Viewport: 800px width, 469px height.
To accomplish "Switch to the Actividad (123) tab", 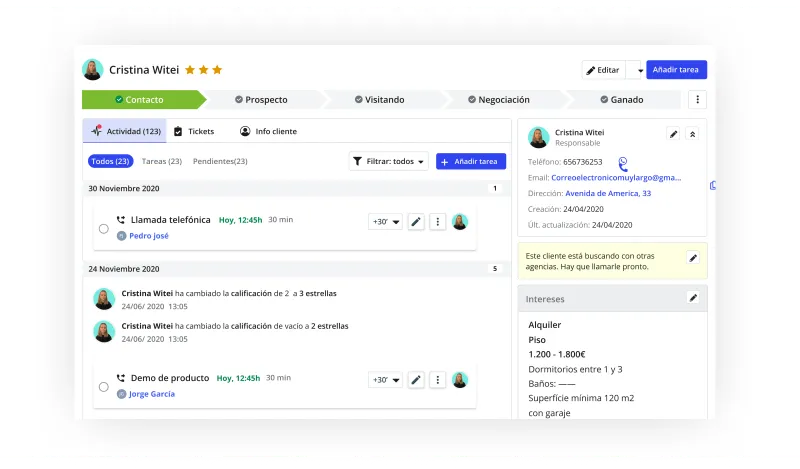I will coord(125,131).
